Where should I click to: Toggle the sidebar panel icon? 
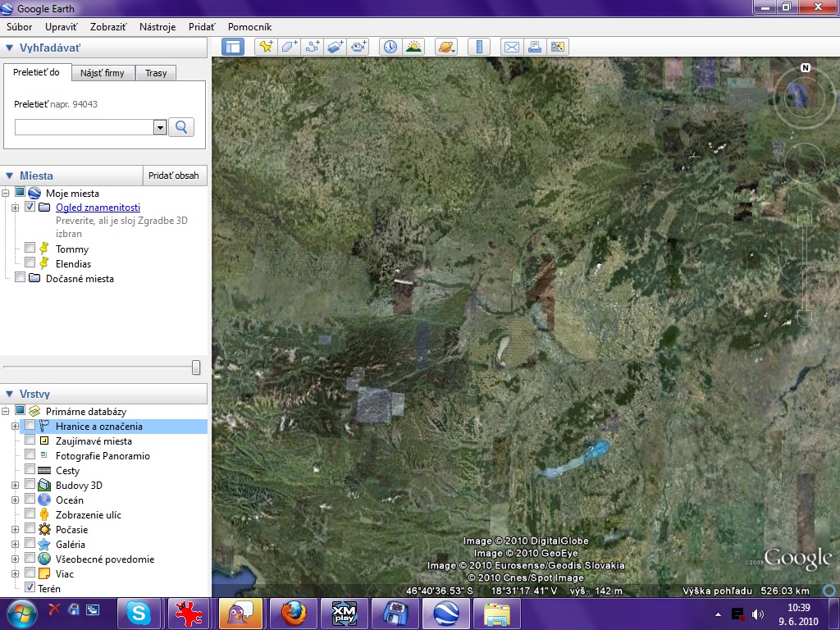click(x=233, y=47)
